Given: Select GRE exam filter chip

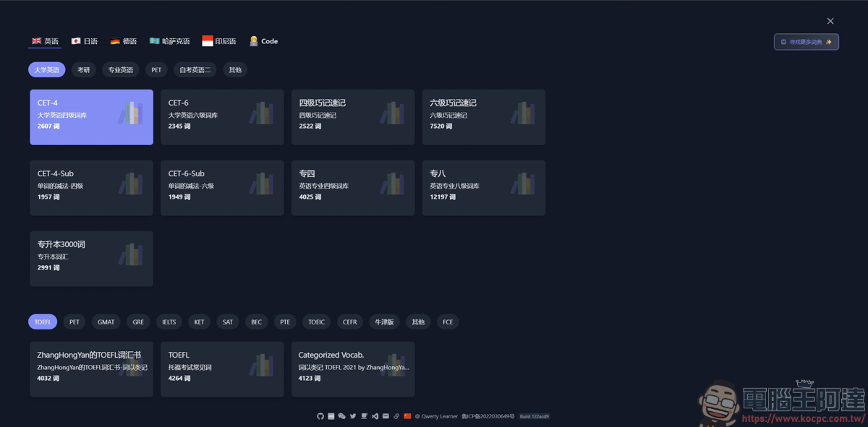Looking at the screenshot, I should coord(138,322).
